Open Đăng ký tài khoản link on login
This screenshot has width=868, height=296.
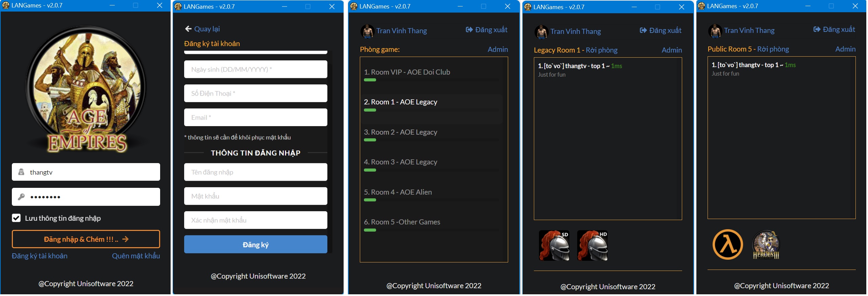click(40, 256)
